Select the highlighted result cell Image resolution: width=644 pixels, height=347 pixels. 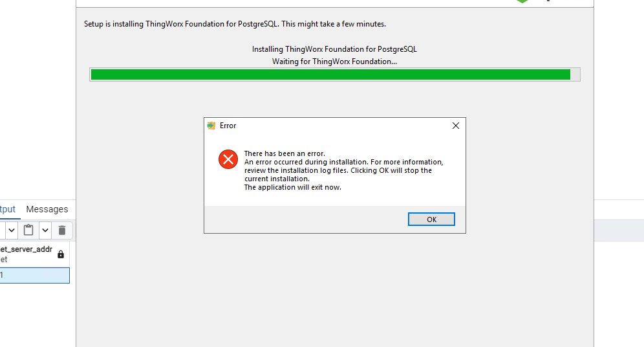coord(34,275)
